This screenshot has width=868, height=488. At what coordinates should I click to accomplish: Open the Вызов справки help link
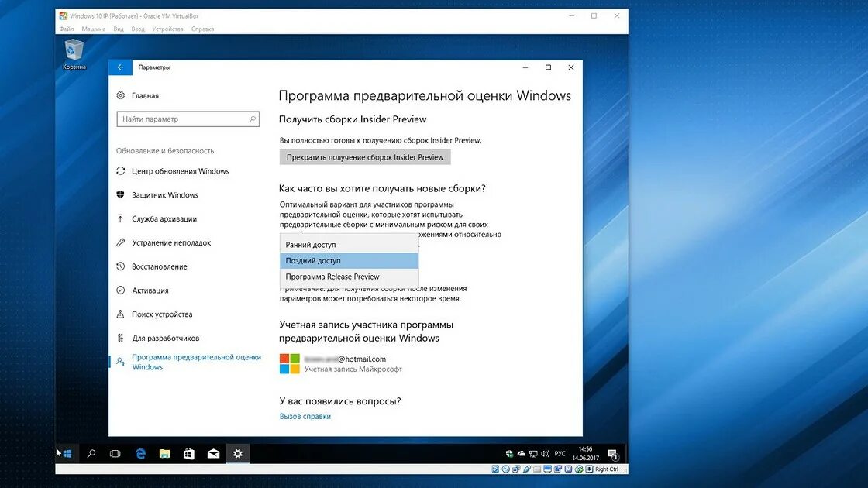point(305,417)
